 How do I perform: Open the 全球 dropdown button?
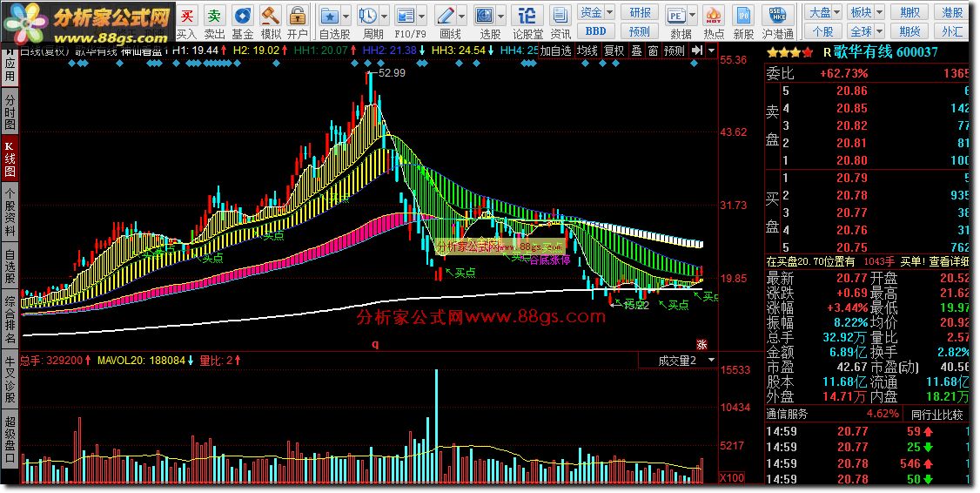[866, 31]
